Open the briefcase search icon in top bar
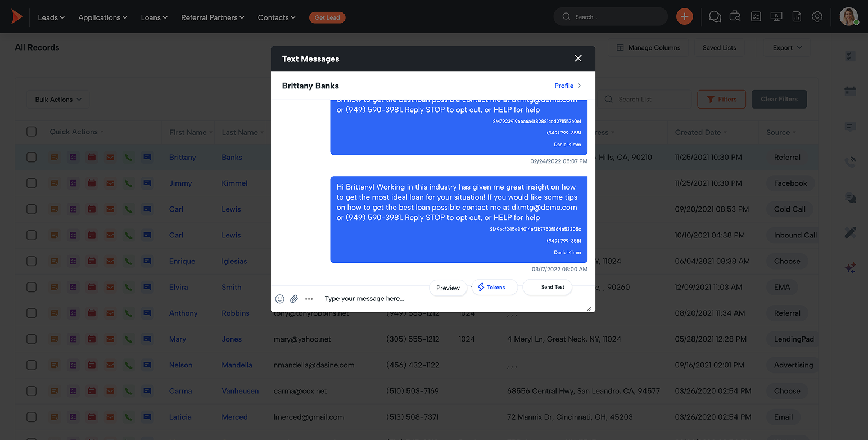The height and width of the screenshot is (440, 868). point(735,17)
